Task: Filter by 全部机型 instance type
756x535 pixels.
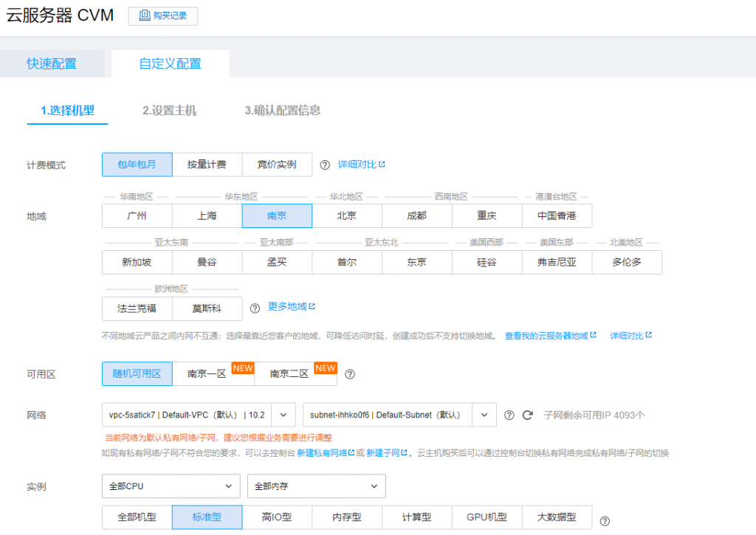Action: (x=137, y=517)
